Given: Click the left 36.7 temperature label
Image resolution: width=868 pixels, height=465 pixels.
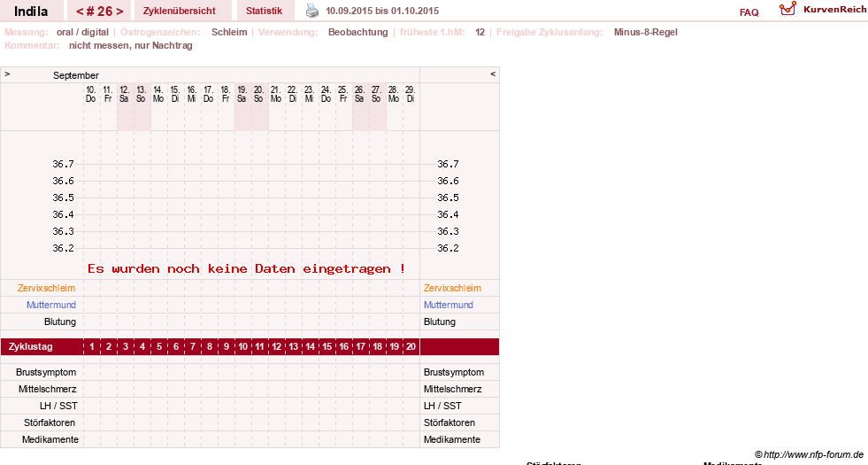Looking at the screenshot, I should [x=63, y=164].
